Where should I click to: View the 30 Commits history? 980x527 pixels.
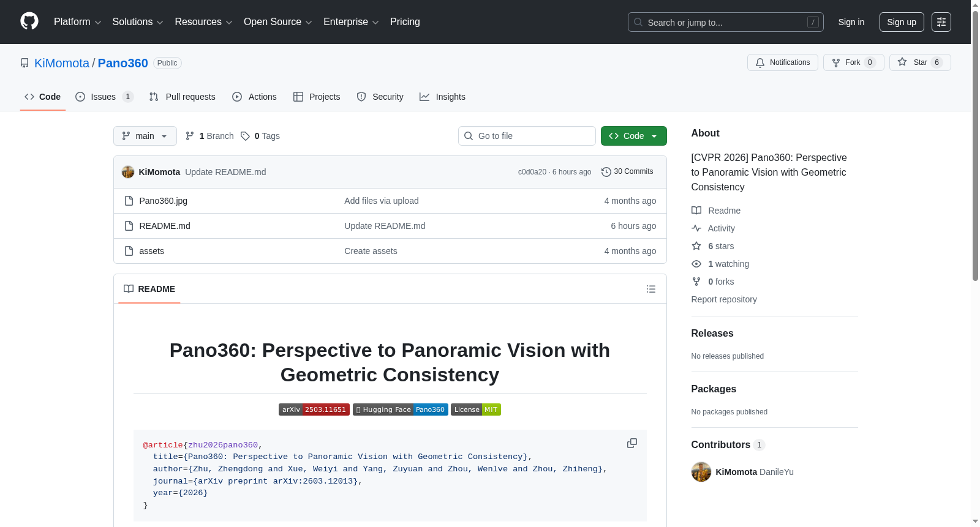point(628,172)
